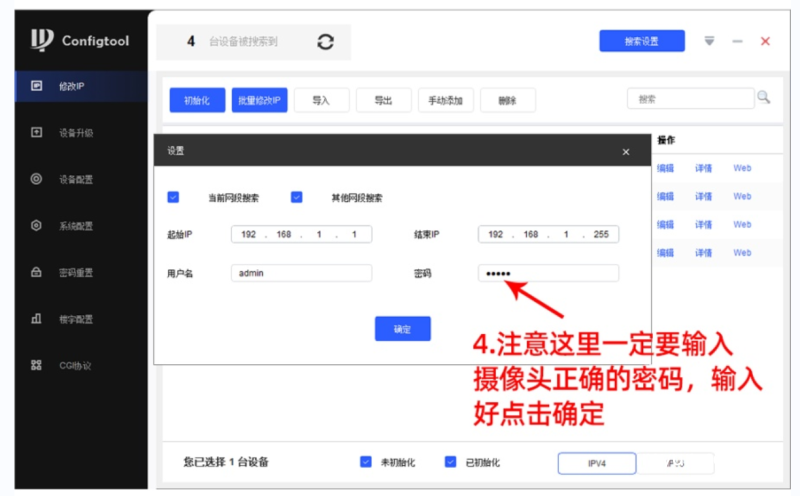Toggle 未初始化 filter checkbox
This screenshot has height=496, width=800.
coord(366,462)
